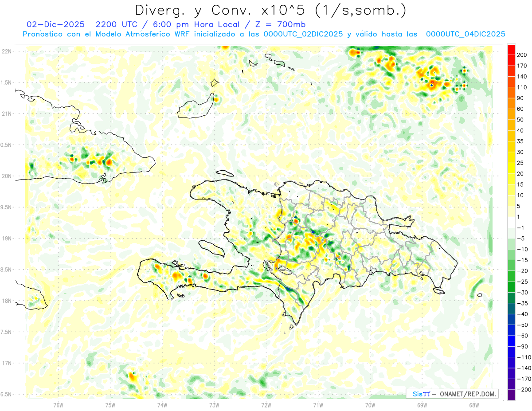The width and height of the screenshot is (532, 411).
Task: Click the 68W longitude axis label
Action: coord(473,404)
